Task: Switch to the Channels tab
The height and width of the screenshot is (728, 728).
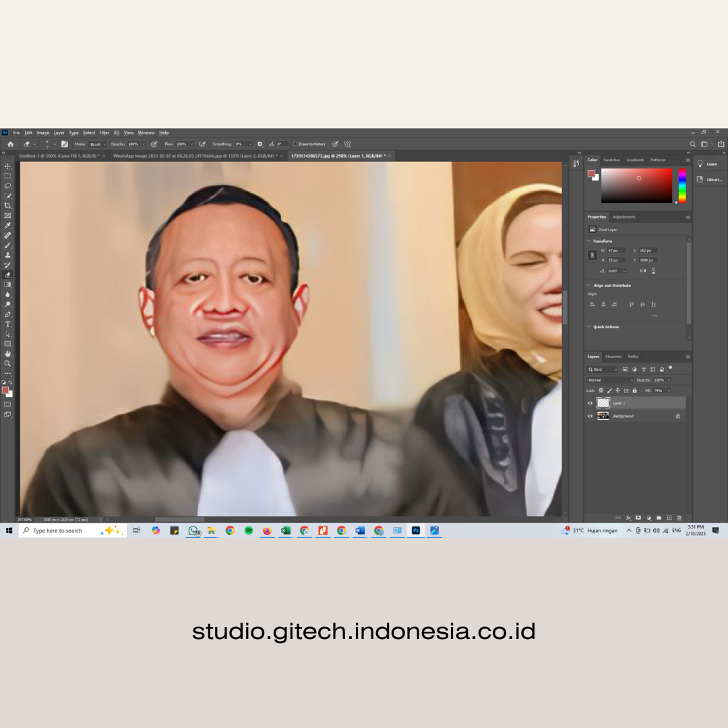Action: (x=613, y=357)
